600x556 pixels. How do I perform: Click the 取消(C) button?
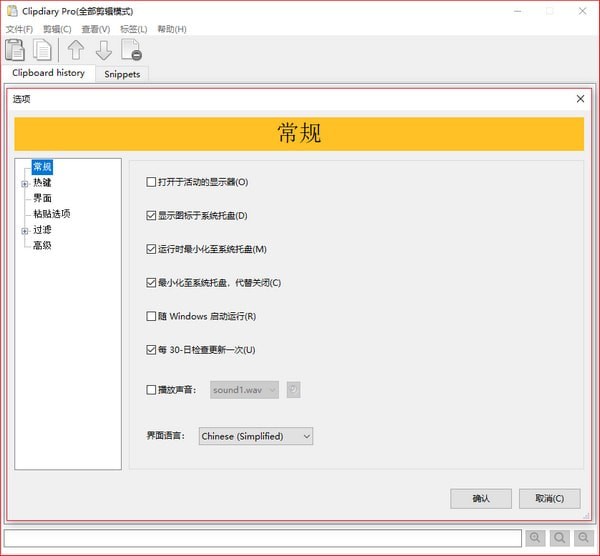tap(549, 499)
